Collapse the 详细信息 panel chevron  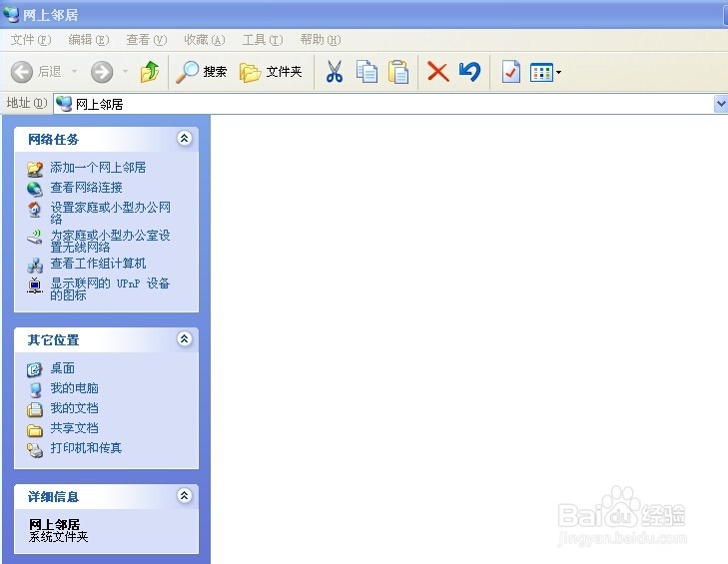point(185,496)
